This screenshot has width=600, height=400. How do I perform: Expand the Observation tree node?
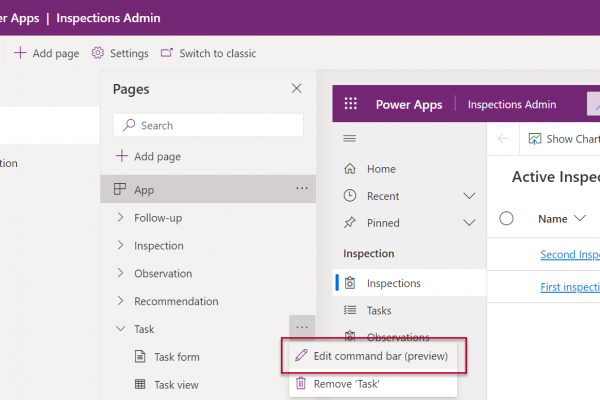point(121,273)
